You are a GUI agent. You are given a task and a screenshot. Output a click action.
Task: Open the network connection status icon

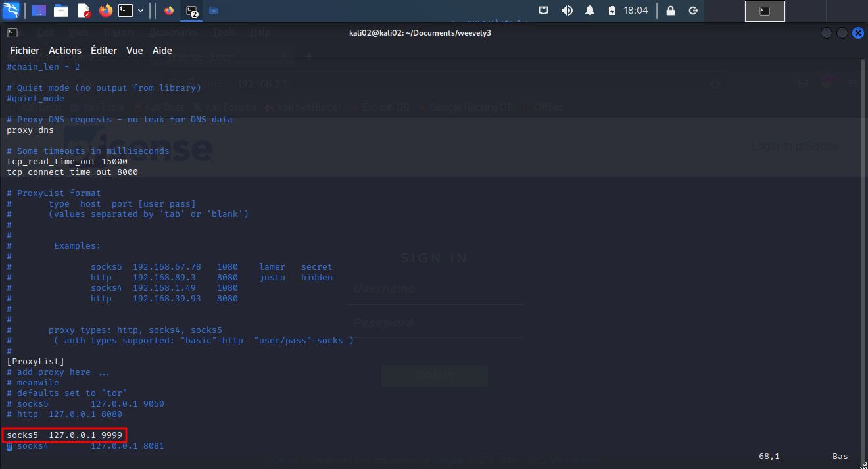543,11
